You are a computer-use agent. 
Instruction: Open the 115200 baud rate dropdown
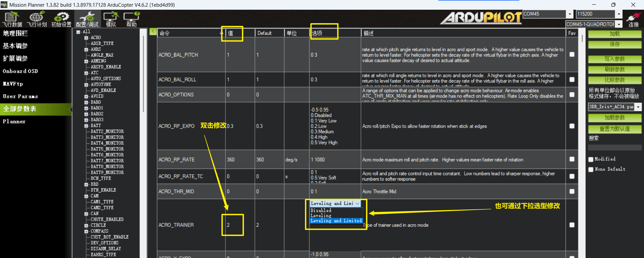point(619,14)
